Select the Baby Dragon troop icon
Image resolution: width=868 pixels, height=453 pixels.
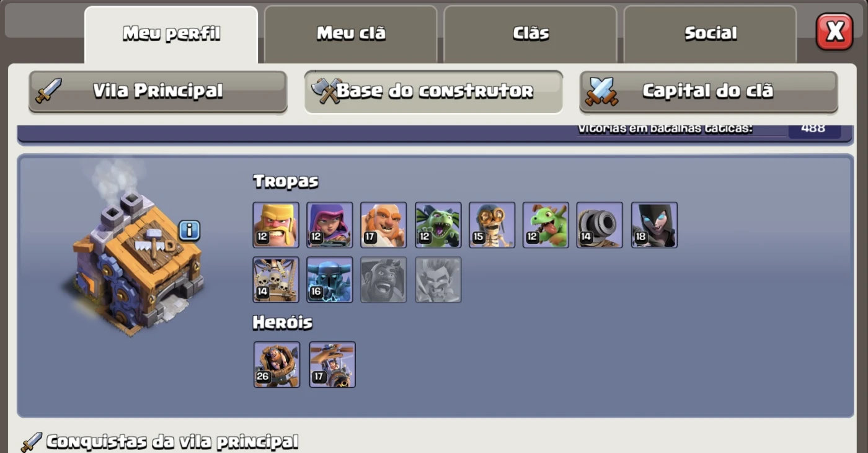coord(546,225)
